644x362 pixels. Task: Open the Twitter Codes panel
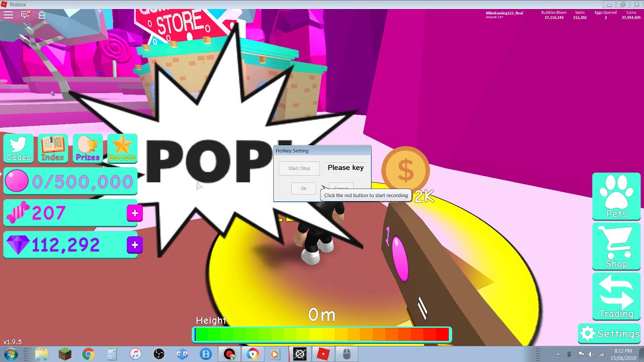tap(19, 148)
